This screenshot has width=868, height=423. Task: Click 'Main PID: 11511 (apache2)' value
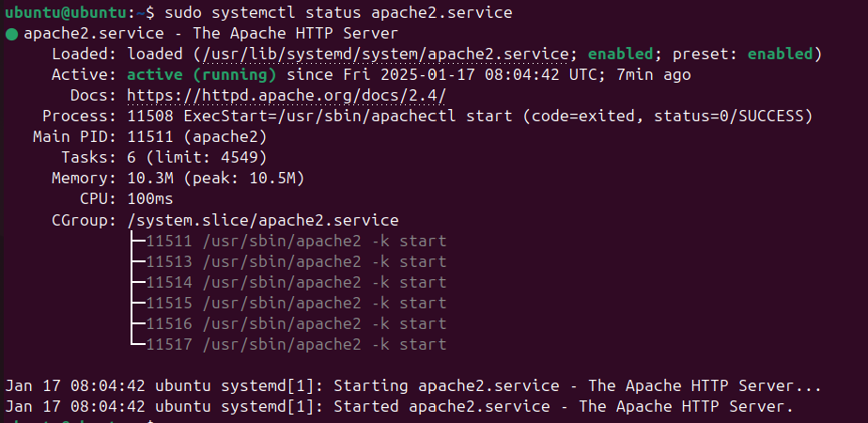pos(197,136)
